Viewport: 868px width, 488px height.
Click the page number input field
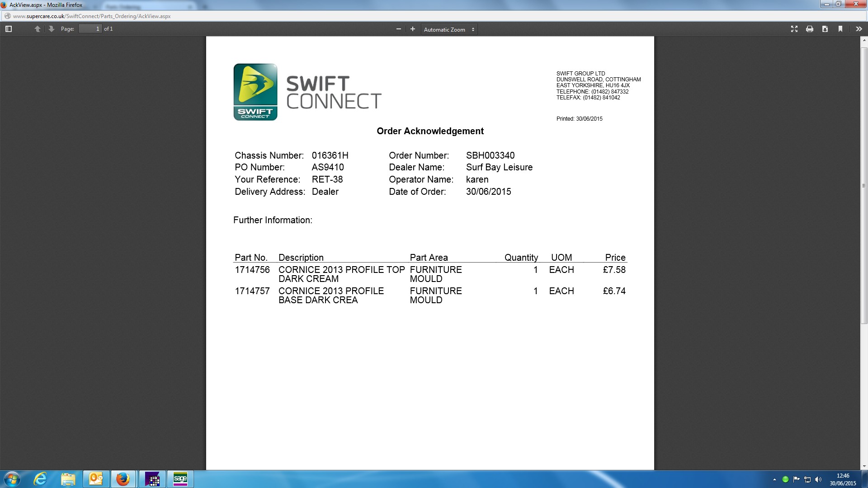pos(90,29)
